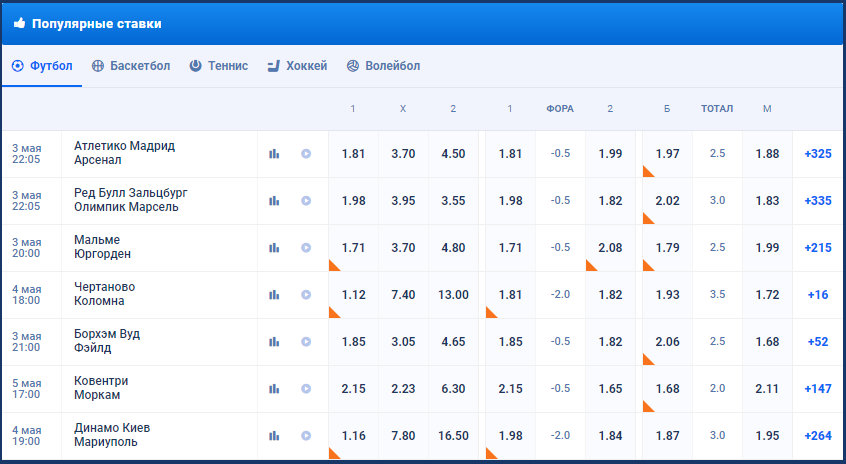Pick away win odds 6.30 for Моркам
The width and height of the screenshot is (846, 464).
click(453, 388)
